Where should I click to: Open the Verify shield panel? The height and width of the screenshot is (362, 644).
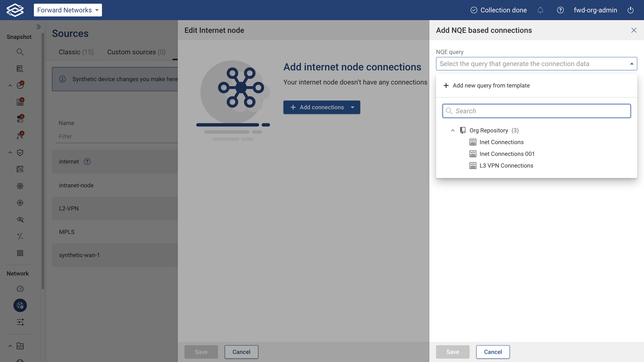(20, 153)
